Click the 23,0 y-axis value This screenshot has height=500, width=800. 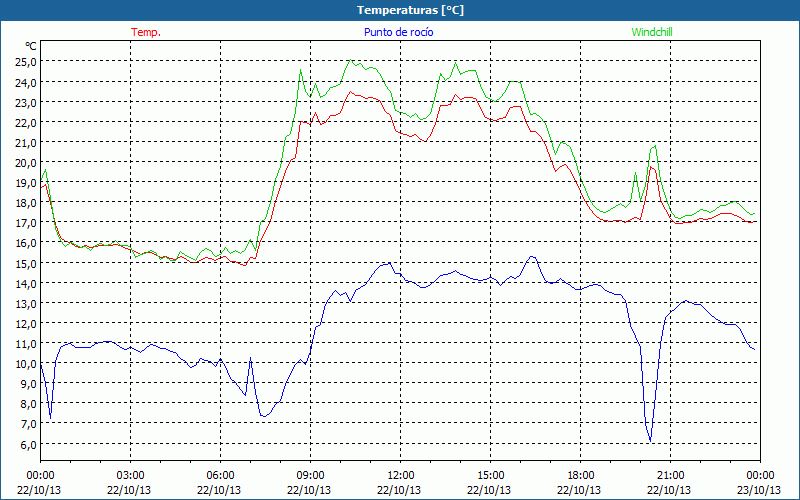pyautogui.click(x=26, y=102)
